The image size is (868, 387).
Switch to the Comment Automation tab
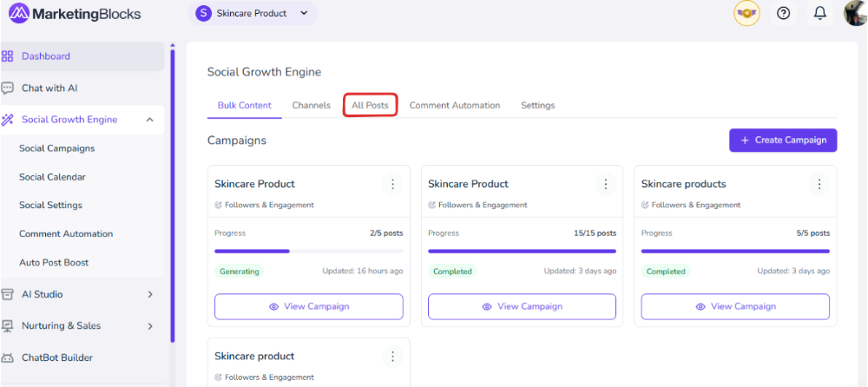455,105
